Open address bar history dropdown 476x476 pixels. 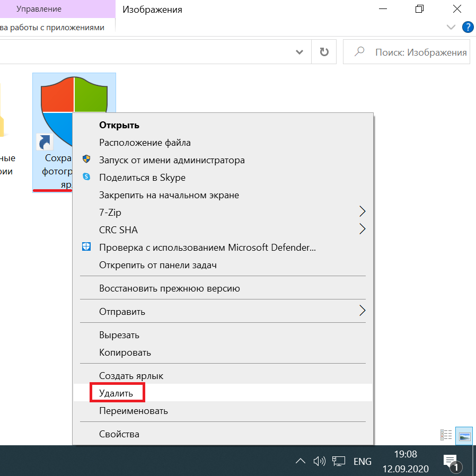(299, 52)
